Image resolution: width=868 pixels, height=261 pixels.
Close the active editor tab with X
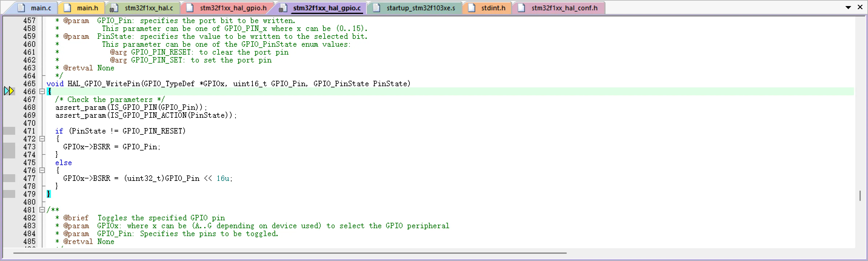860,7
